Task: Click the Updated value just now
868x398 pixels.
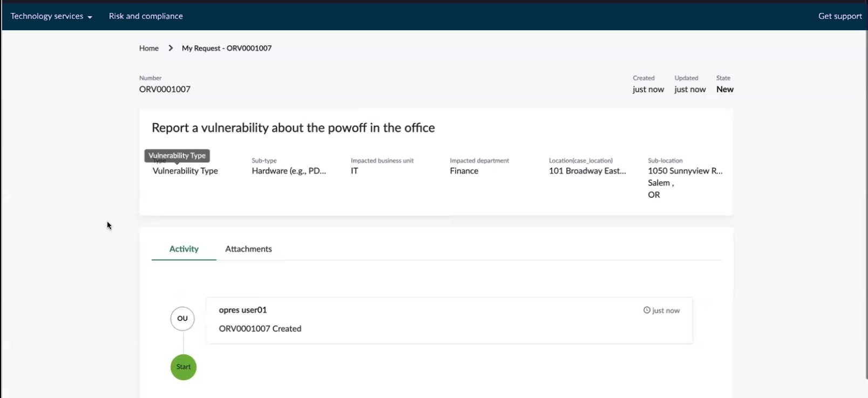Action: point(690,89)
